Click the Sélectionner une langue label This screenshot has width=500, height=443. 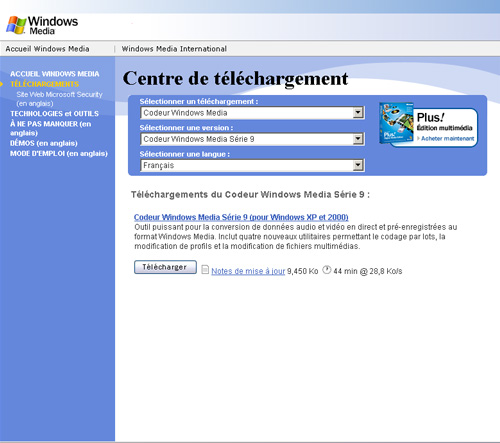click(184, 154)
